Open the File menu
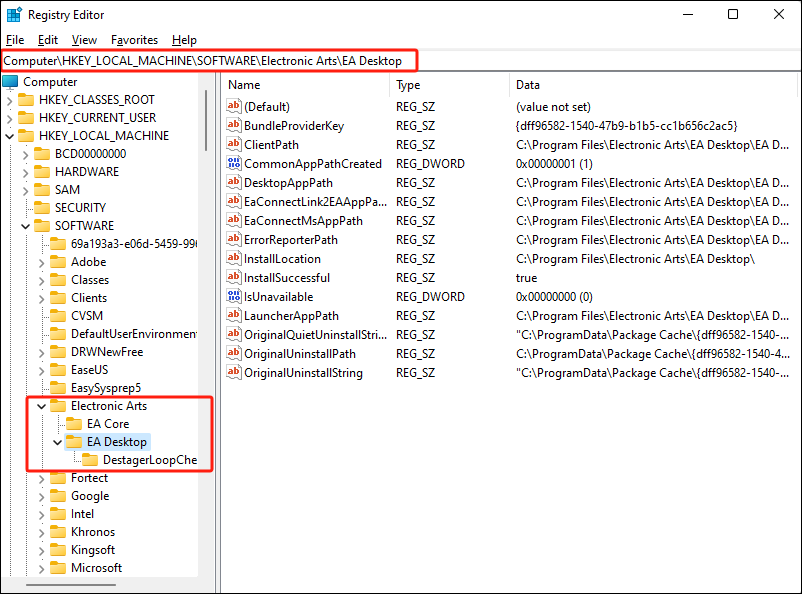Image resolution: width=802 pixels, height=594 pixels. [15, 40]
